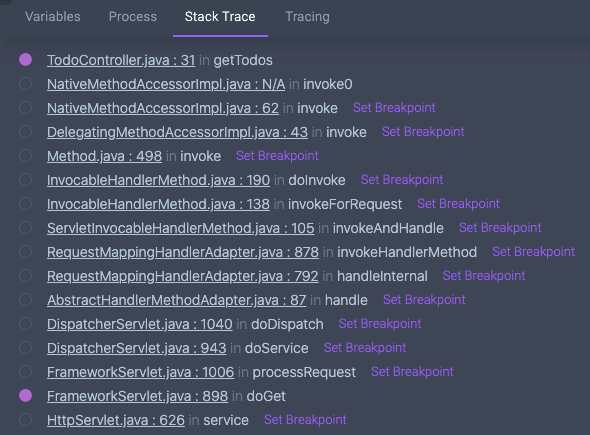Image resolution: width=590 pixels, height=435 pixels.
Task: Open DispatcherServlet.java : 943 link
Action: point(137,348)
